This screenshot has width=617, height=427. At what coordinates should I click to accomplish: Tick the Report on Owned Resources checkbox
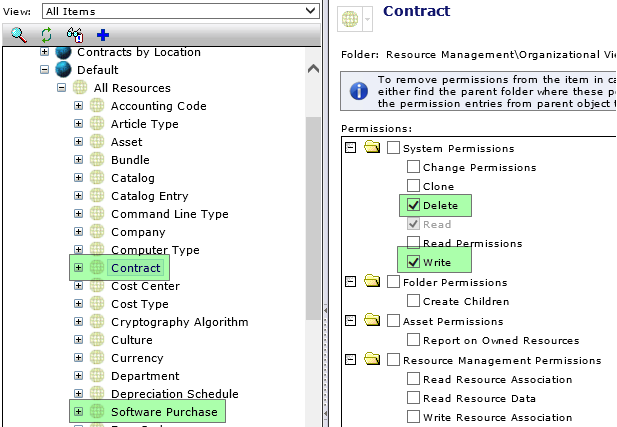tap(413, 340)
